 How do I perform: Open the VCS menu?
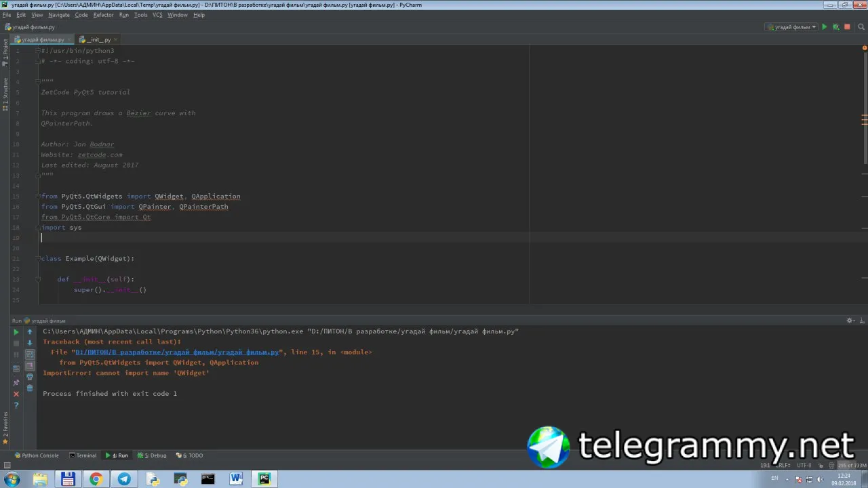coord(158,15)
